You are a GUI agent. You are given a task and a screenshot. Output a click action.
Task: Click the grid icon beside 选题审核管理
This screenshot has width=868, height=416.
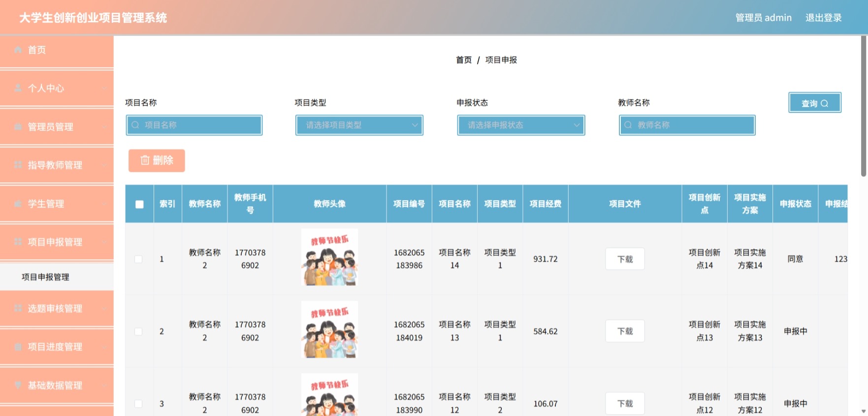(18, 309)
